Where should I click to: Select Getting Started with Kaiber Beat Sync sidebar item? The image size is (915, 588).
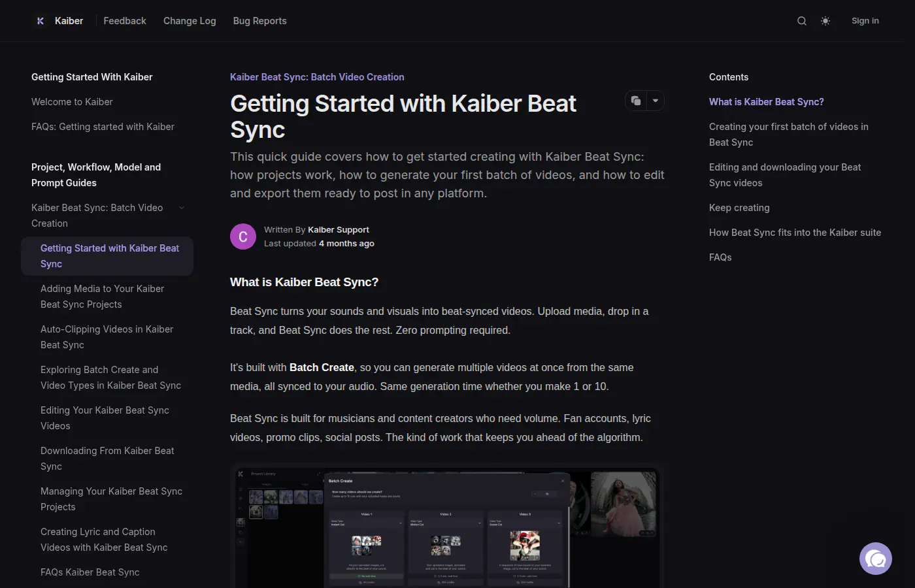(x=107, y=256)
